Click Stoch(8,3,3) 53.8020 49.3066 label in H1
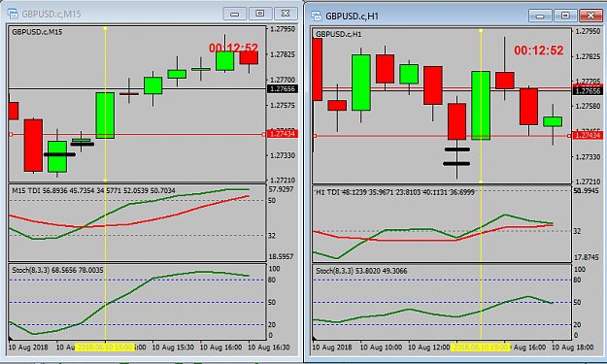 [361, 271]
